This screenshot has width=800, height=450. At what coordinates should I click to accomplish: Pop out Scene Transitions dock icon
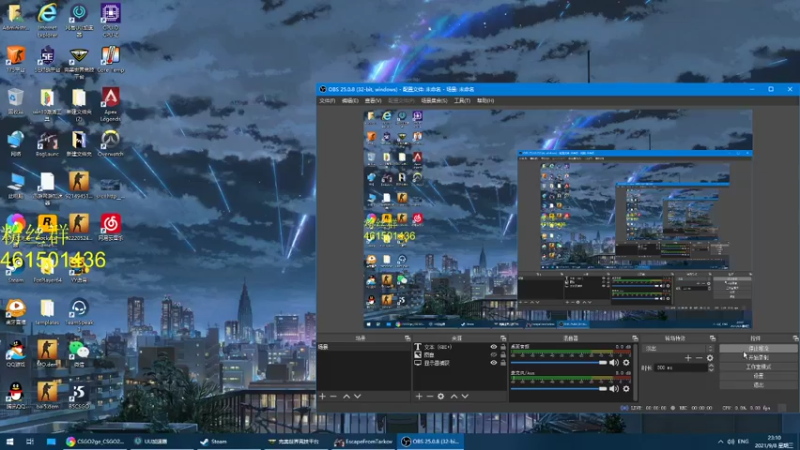click(x=712, y=338)
